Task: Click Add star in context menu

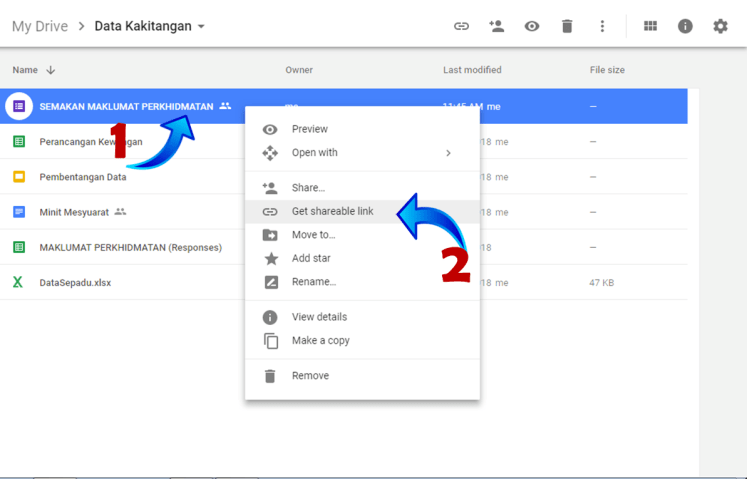Action: [311, 258]
